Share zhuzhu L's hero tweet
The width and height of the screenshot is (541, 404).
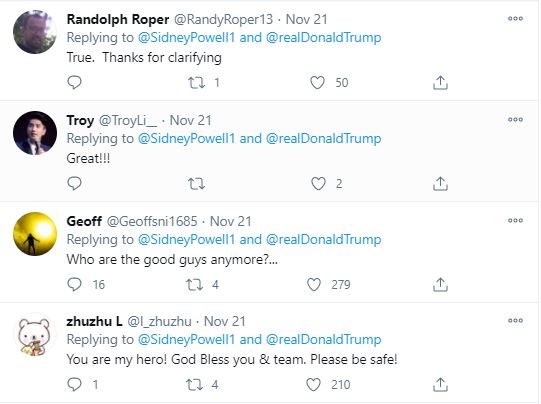[x=440, y=385]
